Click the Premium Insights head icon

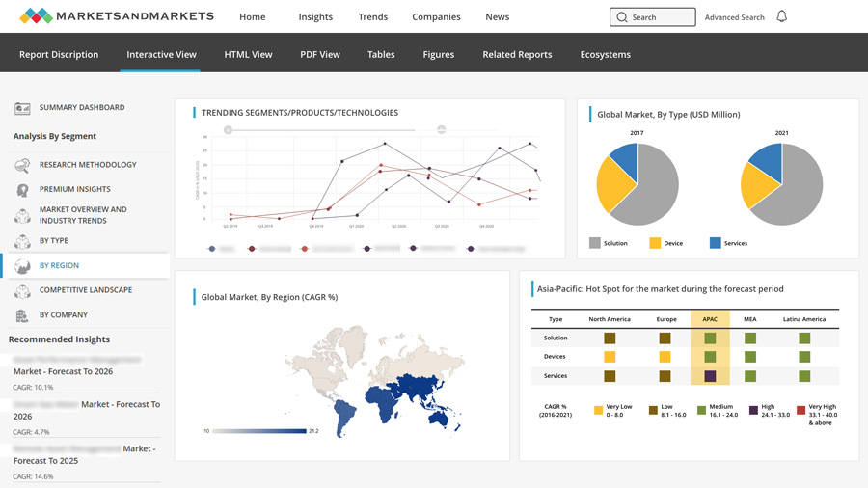point(22,190)
